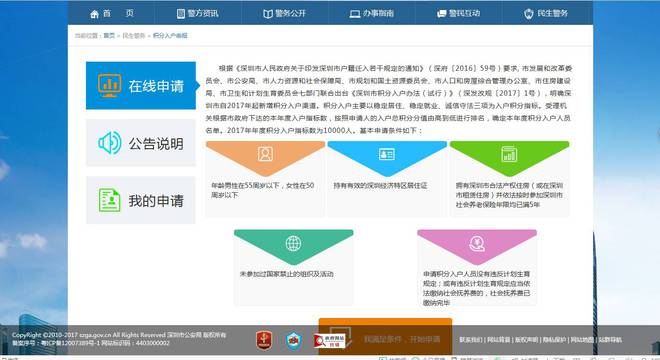Click the red police badge footer icon
The image size is (660, 360).
pos(264,340)
